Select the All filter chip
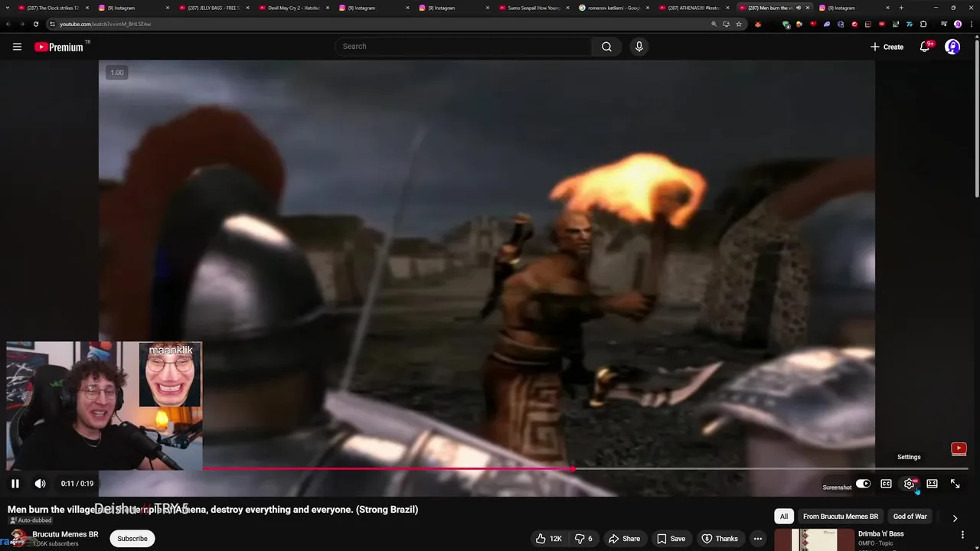 coord(784,517)
